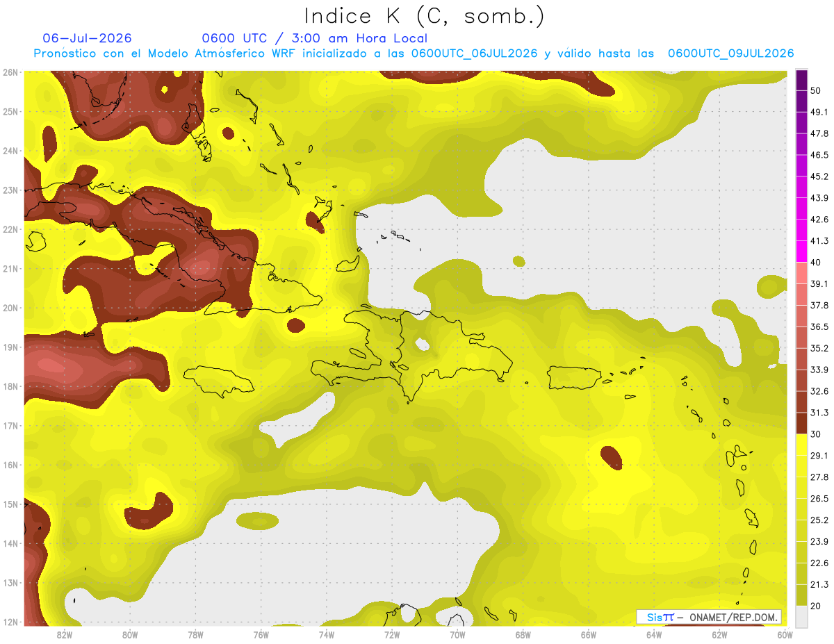Viewport: 834px width, 644px height.
Task: Click the longitude label "76W"
Action: click(x=261, y=635)
